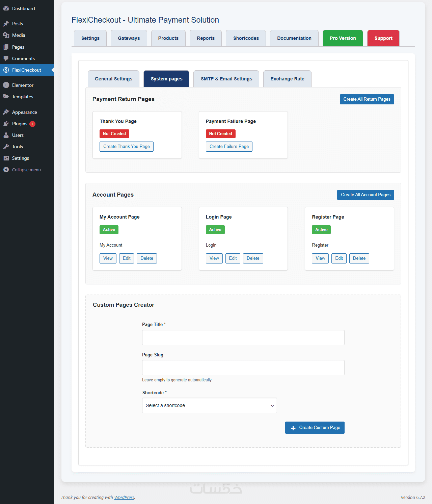This screenshot has width=432, height=504.
Task: Edit the Login page
Action: [233, 258]
